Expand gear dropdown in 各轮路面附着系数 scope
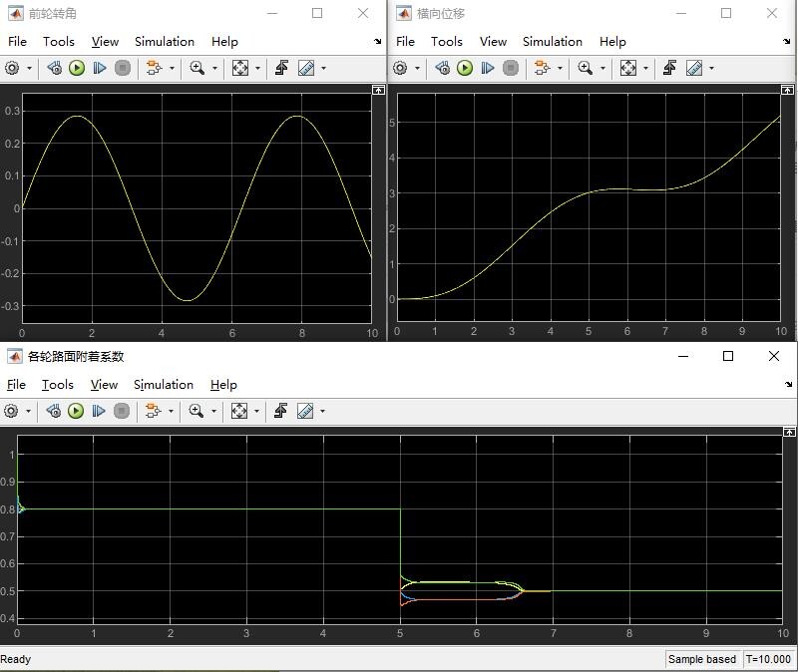 coord(29,411)
